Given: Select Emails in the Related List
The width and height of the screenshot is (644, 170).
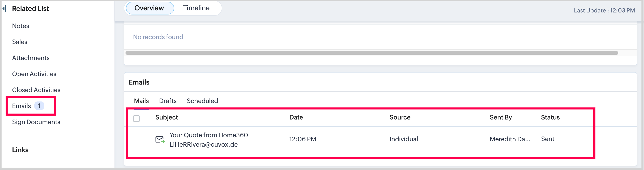Looking at the screenshot, I should pyautogui.click(x=21, y=106).
